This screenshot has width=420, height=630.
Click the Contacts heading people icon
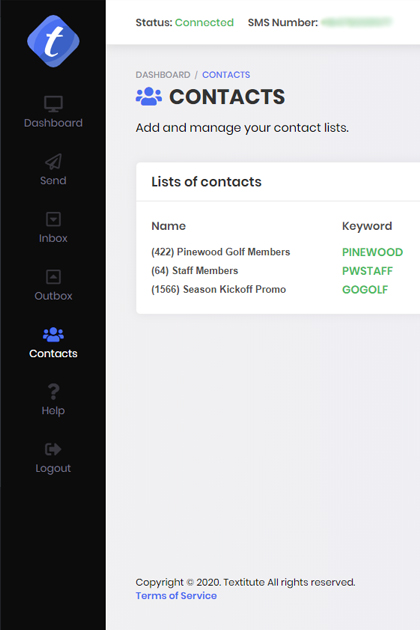149,96
